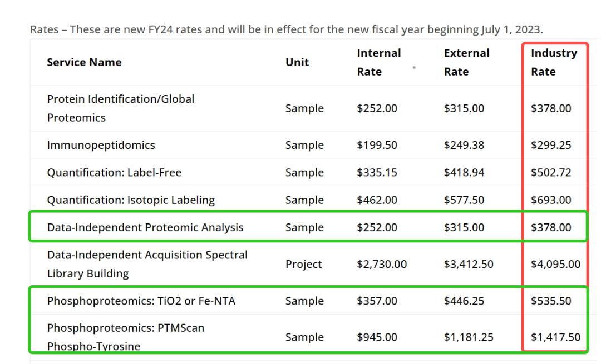Click the Industry Rate column header
Image resolution: width=601 pixels, height=364 pixels.
(x=554, y=62)
